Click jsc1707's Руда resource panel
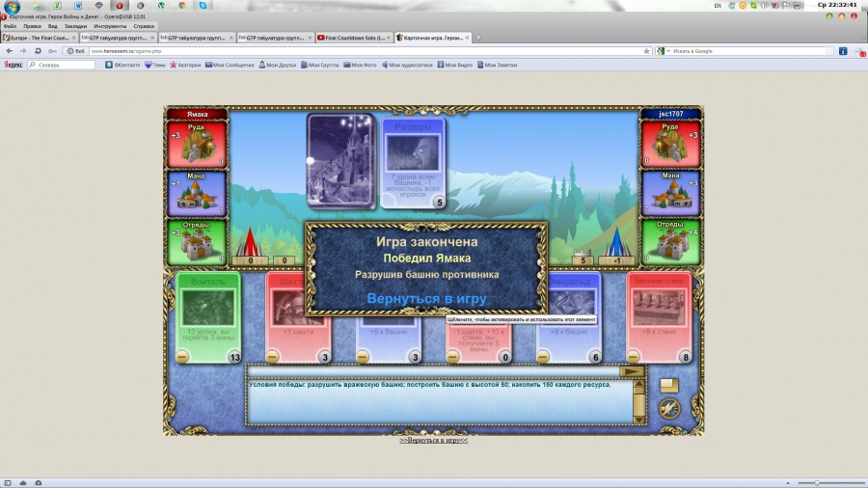The height and width of the screenshot is (488, 868). click(671, 144)
